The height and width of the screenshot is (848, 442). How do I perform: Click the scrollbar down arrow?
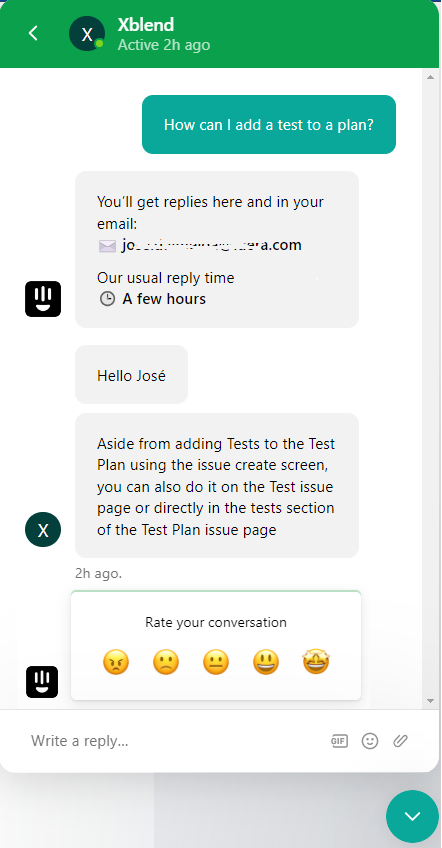click(x=431, y=701)
